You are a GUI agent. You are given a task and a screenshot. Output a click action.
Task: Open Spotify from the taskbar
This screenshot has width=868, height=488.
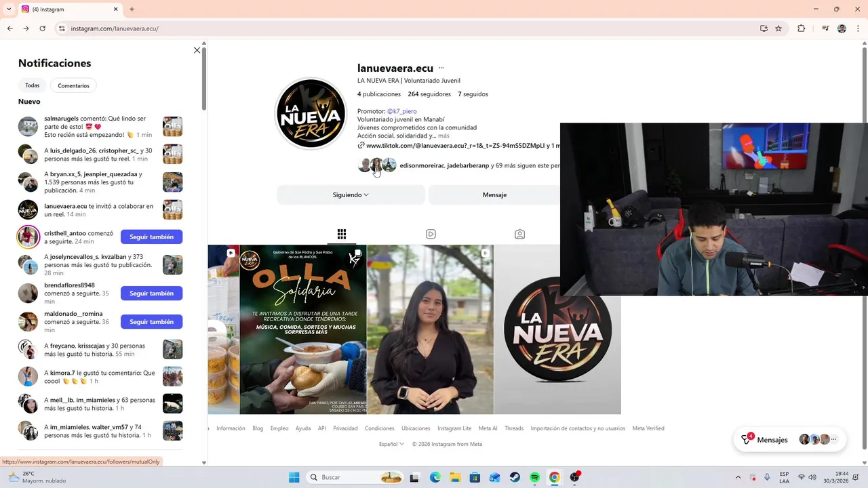pos(534,477)
